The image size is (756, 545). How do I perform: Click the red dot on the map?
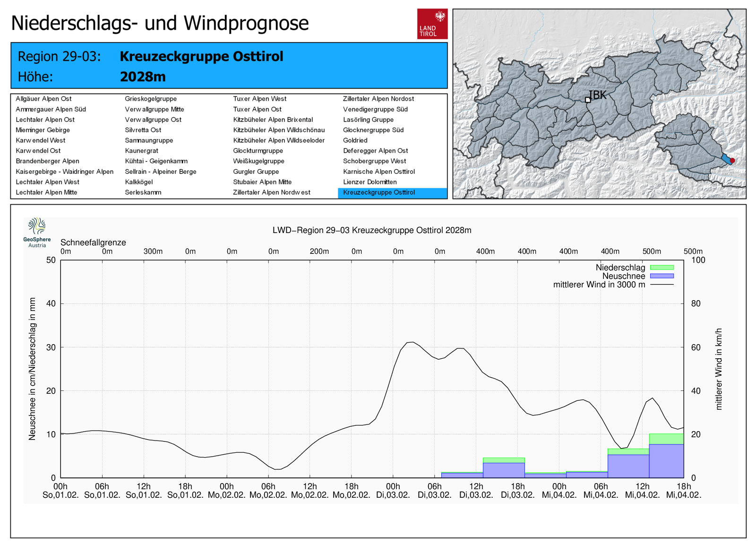click(732, 161)
